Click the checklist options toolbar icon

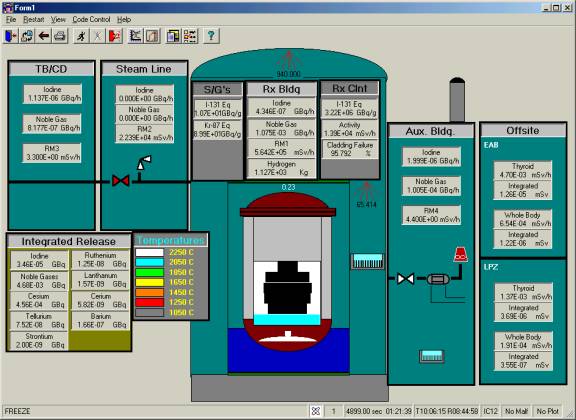pyautogui.click(x=190, y=36)
